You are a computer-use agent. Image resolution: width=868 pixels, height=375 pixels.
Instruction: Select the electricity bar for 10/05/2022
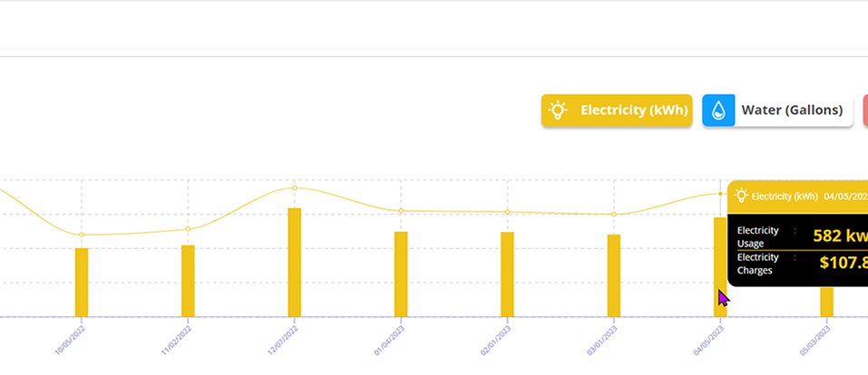coord(82,282)
